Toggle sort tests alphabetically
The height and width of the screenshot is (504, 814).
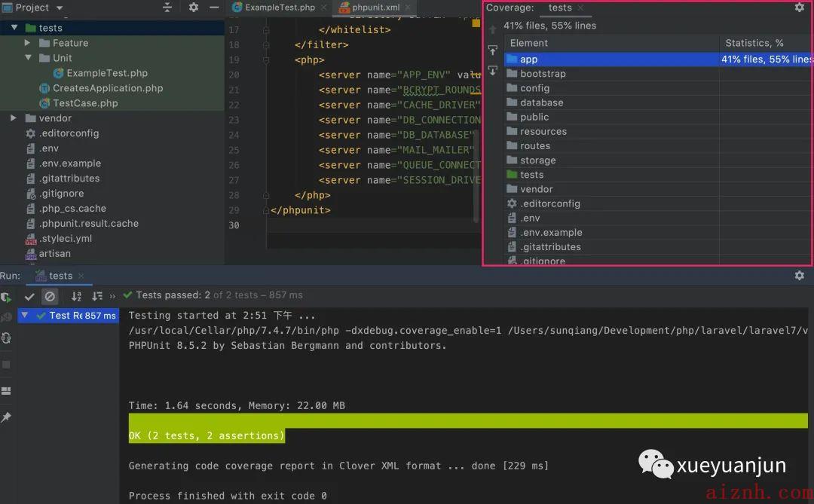pyautogui.click(x=76, y=296)
